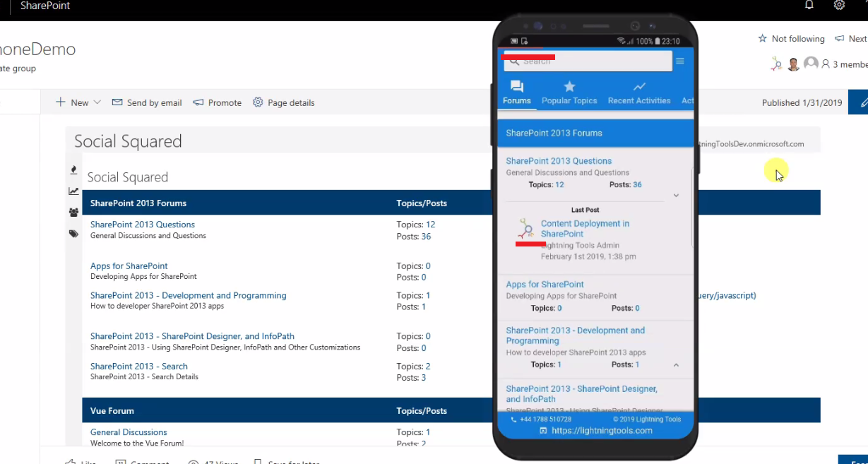Open General Discussions in Vue Forum
The image size is (868, 464).
pyautogui.click(x=129, y=432)
